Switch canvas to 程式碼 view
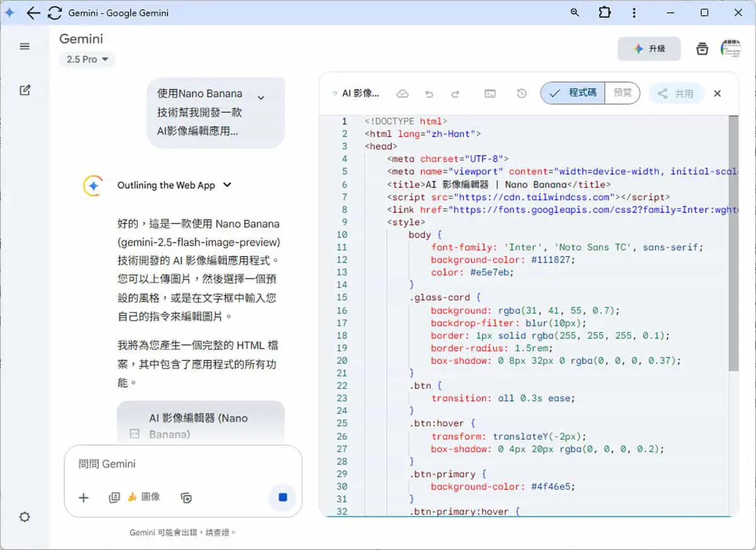Screen dimensions: 756x550 point(573,93)
